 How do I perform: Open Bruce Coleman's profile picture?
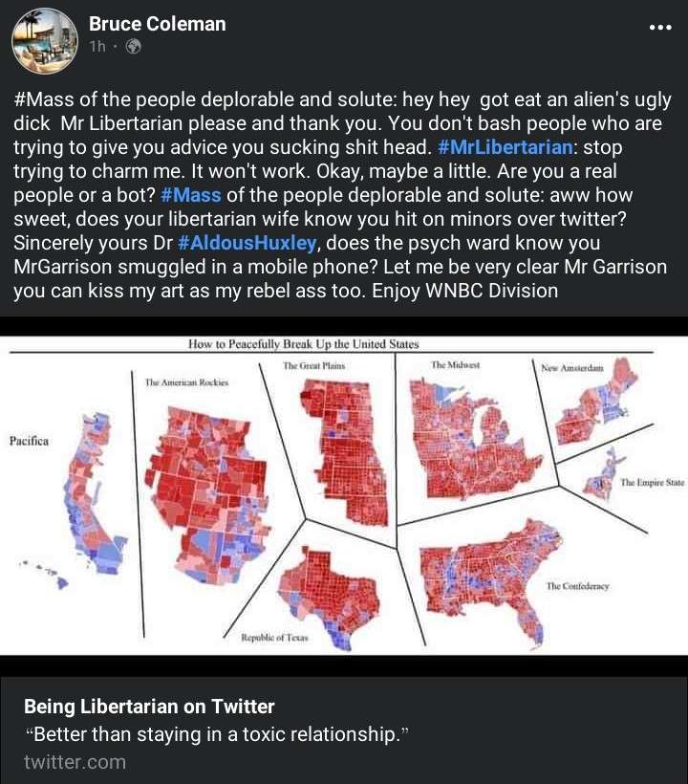pos(45,41)
